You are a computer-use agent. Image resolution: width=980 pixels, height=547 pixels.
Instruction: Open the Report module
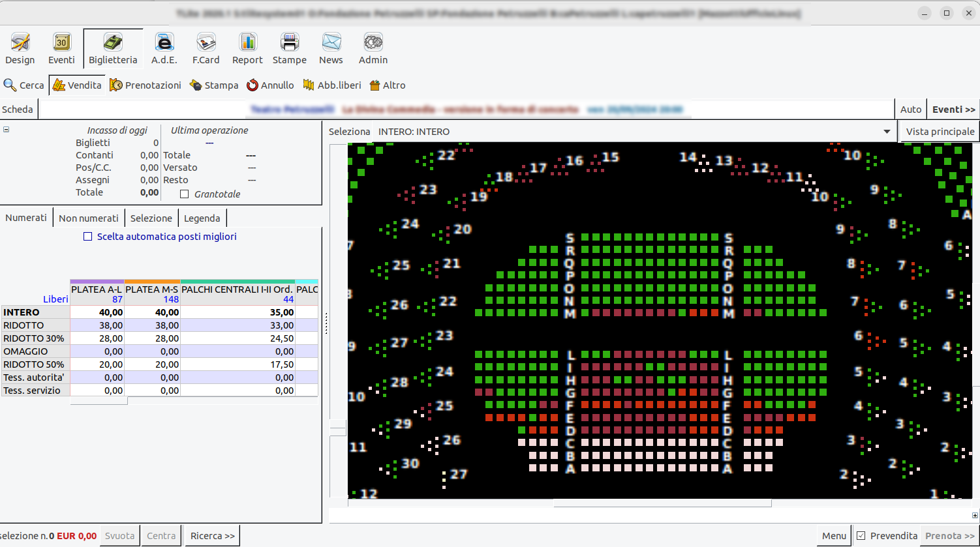pos(247,49)
